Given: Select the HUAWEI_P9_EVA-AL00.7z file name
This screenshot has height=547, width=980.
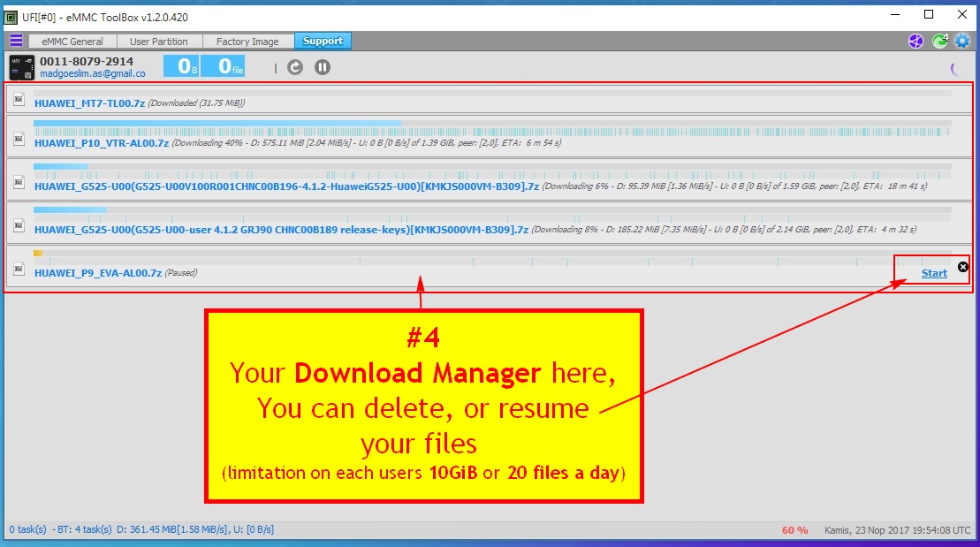Looking at the screenshot, I should 98,273.
